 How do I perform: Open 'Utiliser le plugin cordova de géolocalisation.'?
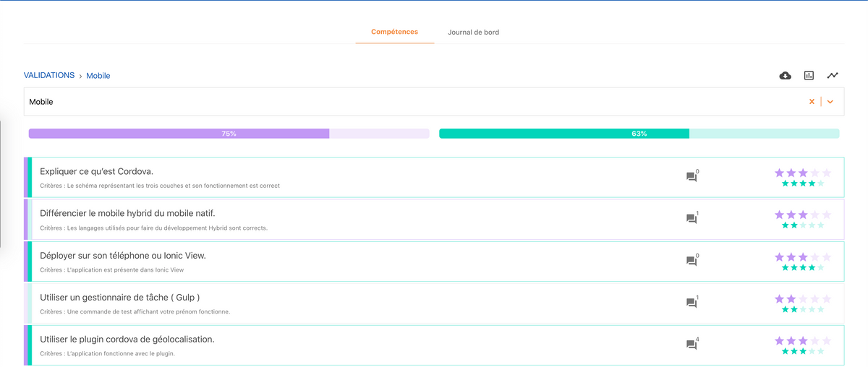pyautogui.click(x=127, y=339)
